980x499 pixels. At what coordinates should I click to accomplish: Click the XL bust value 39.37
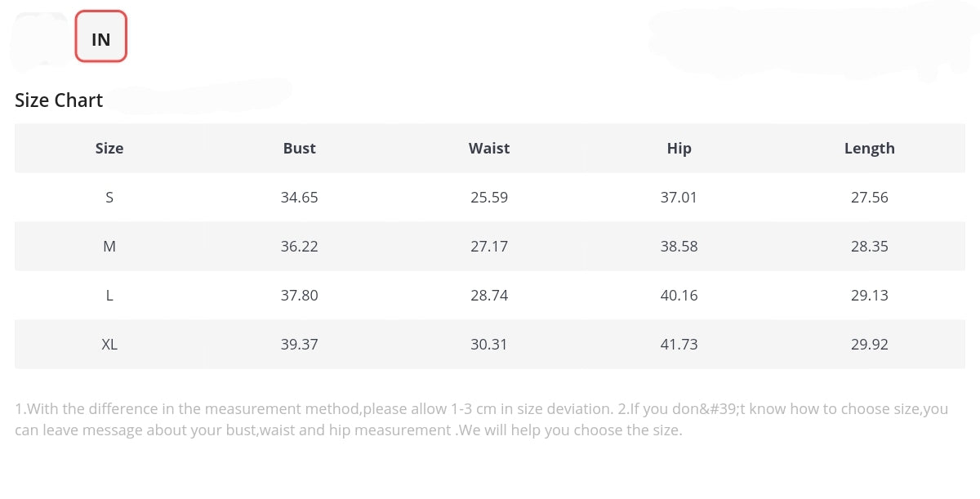click(299, 345)
